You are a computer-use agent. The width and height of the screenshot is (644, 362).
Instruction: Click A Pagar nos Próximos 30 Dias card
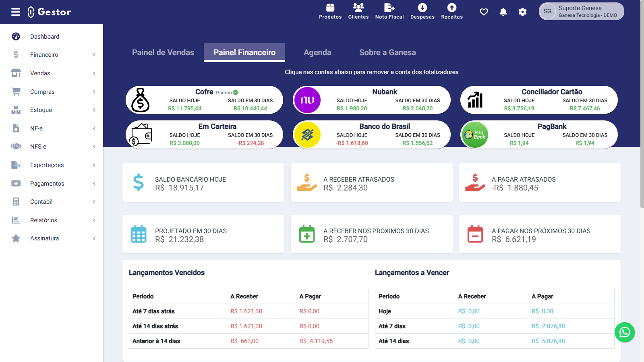click(540, 234)
